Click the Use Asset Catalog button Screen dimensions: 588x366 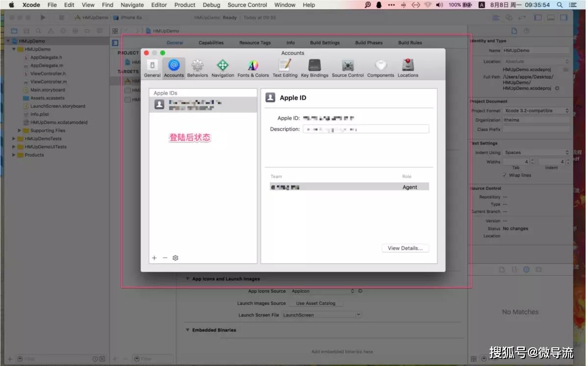tap(316, 303)
